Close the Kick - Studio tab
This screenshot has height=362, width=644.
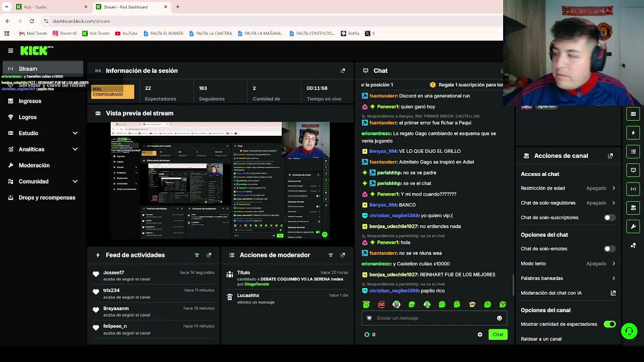[86, 7]
